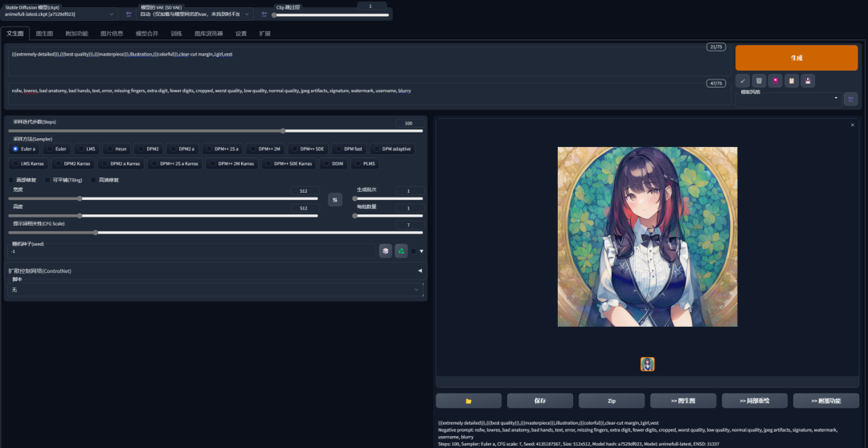Enable the 可平铺(Tiling) checkbox
This screenshot has height=448, width=868.
[47, 180]
